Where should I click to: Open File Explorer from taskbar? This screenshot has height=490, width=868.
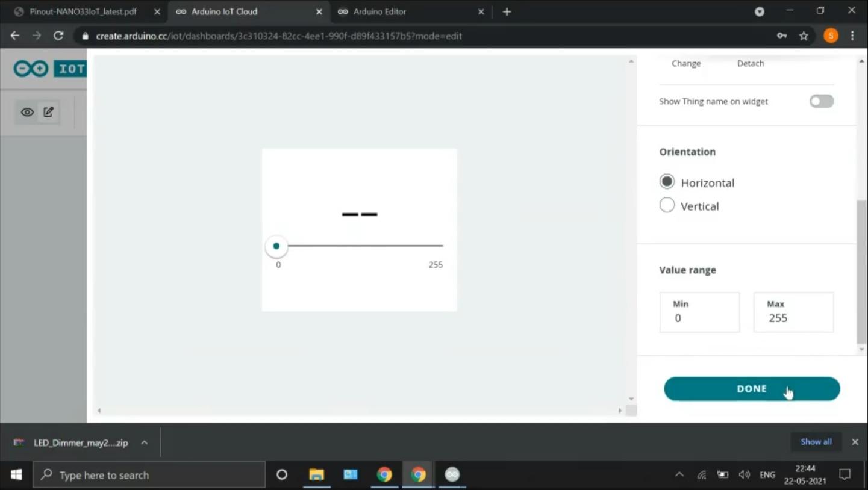(x=316, y=475)
